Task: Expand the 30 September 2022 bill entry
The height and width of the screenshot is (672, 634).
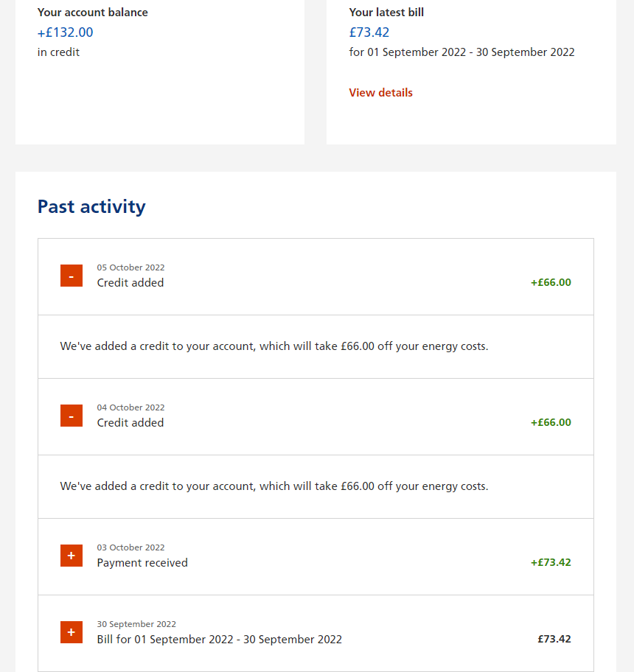Action: pyautogui.click(x=72, y=632)
